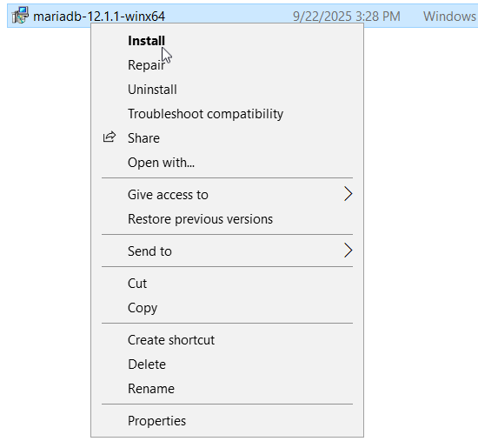Choose Rename option
Viewport: 478px width, 448px height.
pyautogui.click(x=151, y=389)
